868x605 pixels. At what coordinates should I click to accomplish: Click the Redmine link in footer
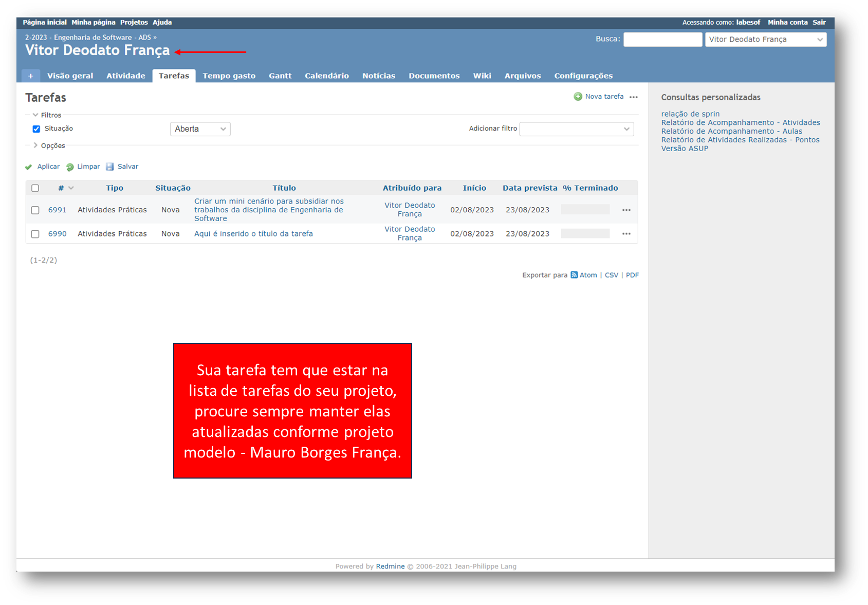(x=390, y=566)
